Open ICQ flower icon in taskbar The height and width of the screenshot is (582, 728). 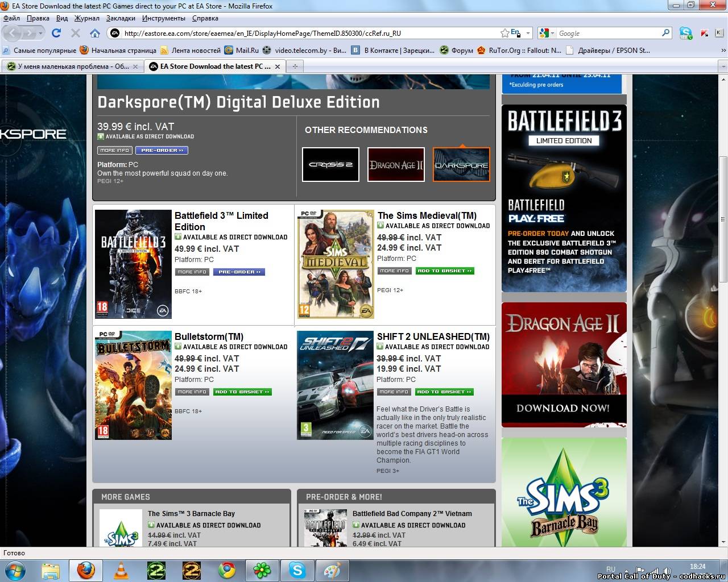tap(262, 569)
